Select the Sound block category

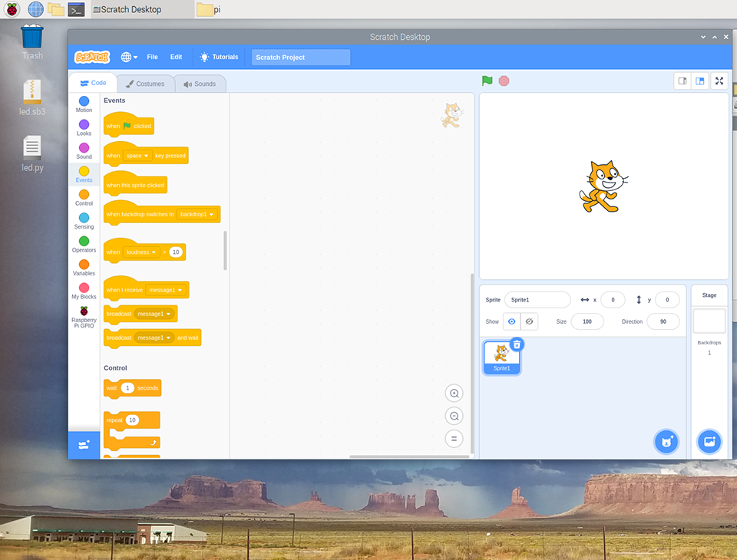[84, 151]
